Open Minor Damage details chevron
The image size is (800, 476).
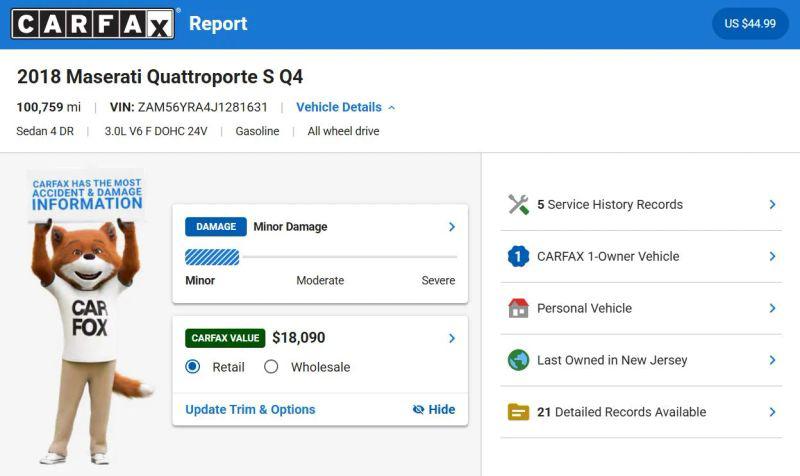tap(452, 227)
